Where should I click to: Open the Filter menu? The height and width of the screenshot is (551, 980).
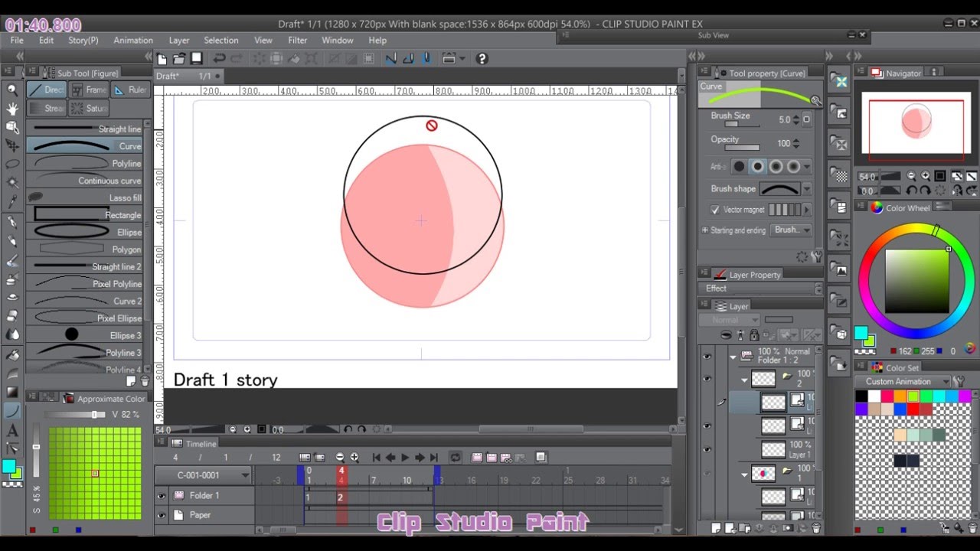pyautogui.click(x=298, y=41)
